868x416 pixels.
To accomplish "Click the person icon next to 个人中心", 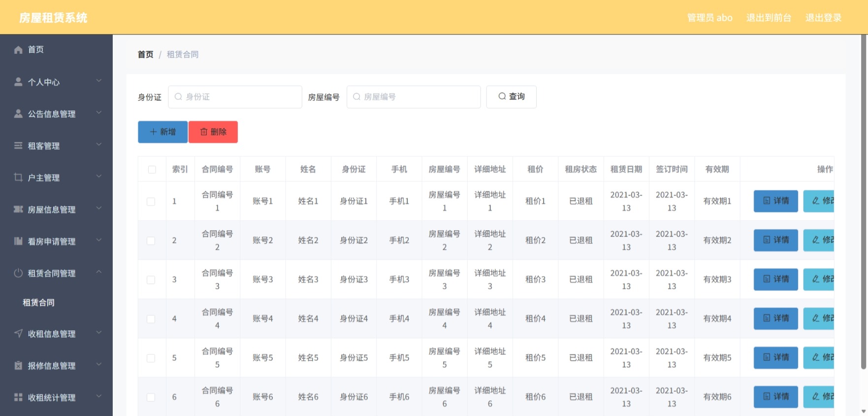I will click(x=18, y=82).
